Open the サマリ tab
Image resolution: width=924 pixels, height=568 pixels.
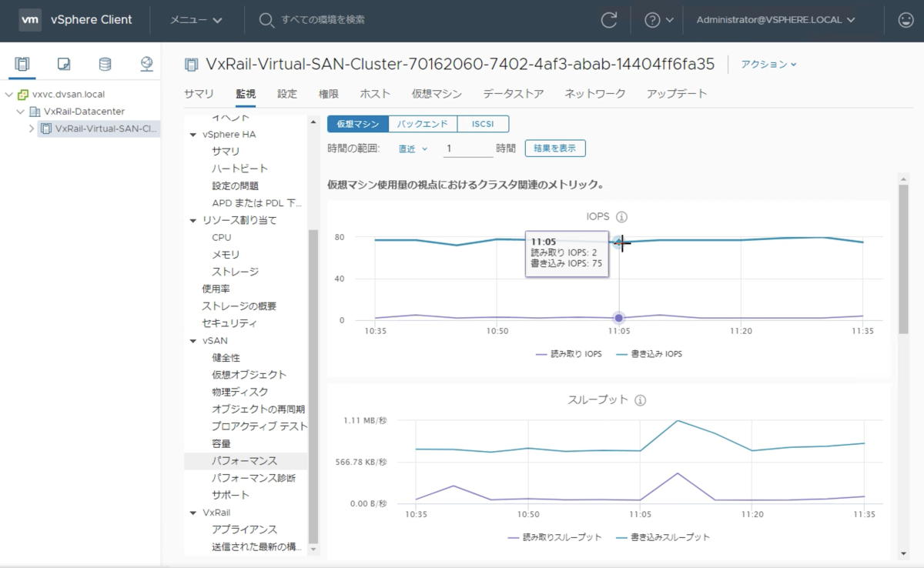pos(199,94)
